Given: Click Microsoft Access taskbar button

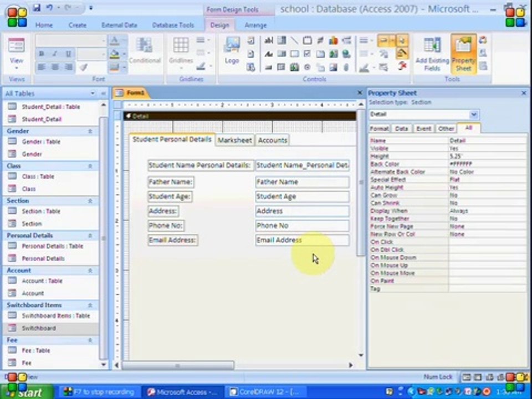Looking at the screenshot, I should point(182,392).
